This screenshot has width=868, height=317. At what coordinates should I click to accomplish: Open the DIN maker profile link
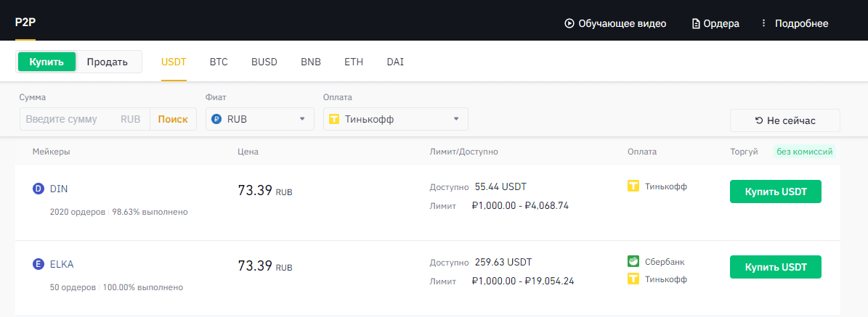click(x=59, y=189)
